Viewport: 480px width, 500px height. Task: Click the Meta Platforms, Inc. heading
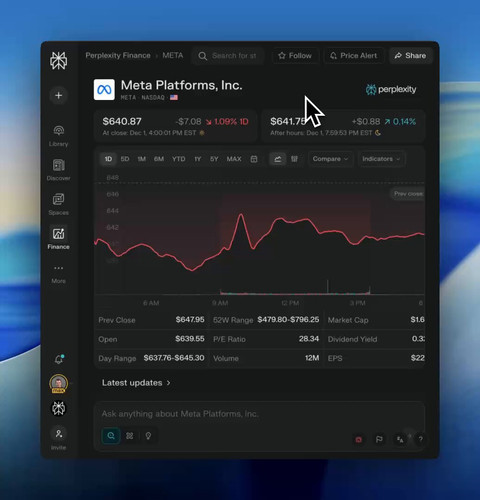point(181,85)
